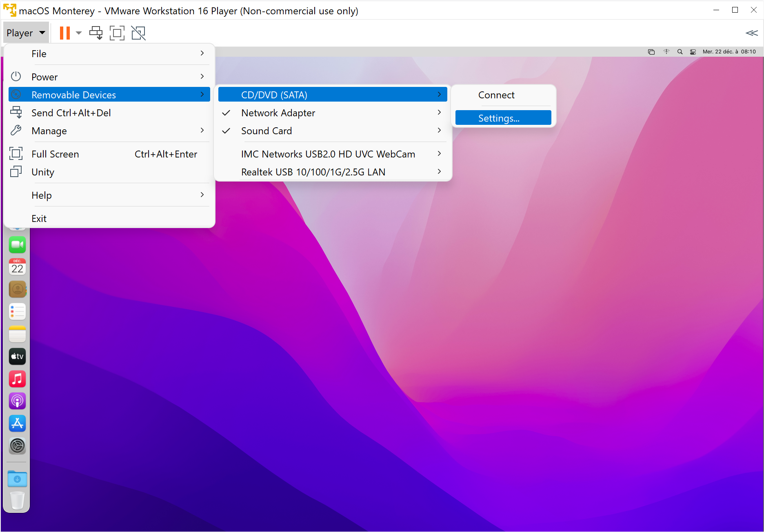
Task: Open Spotlight search in the menu bar
Action: (680, 51)
